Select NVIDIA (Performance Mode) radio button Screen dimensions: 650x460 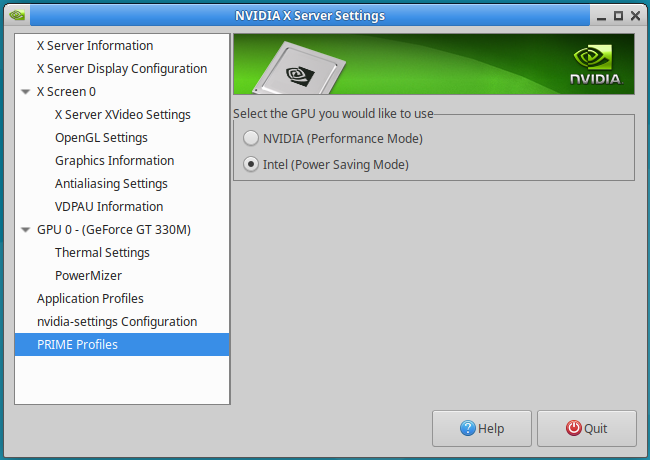click(x=251, y=138)
